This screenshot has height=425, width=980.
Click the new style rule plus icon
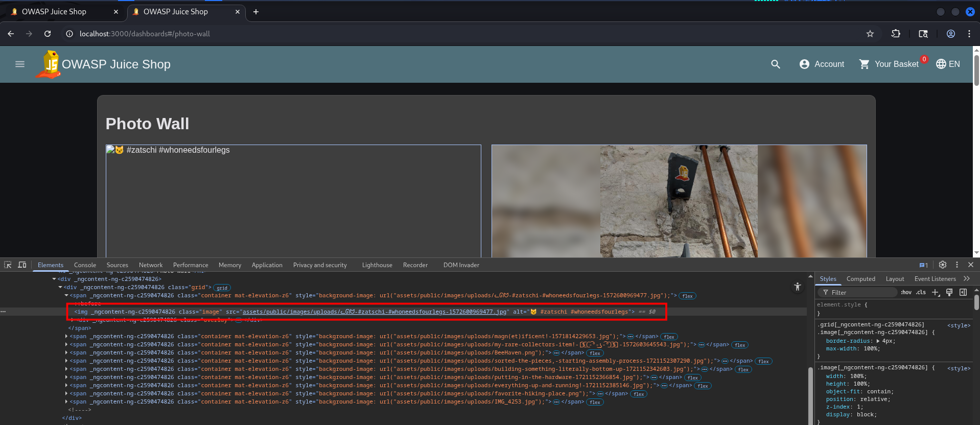tap(936, 292)
